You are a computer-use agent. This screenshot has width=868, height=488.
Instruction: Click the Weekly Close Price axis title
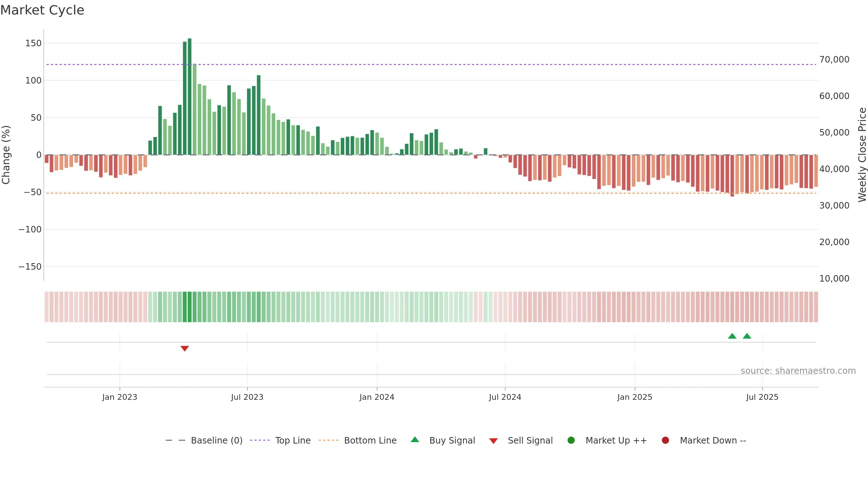tap(862, 155)
